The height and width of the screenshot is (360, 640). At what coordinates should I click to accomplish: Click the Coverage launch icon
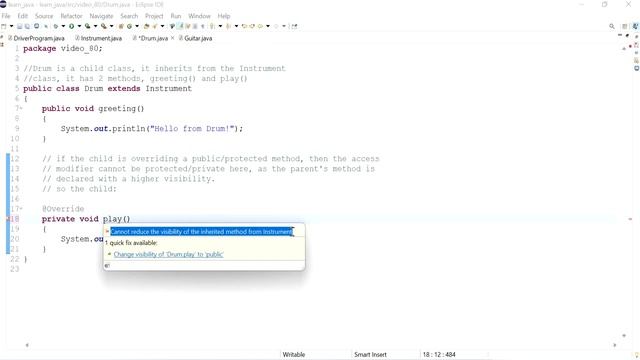pos(88,26)
